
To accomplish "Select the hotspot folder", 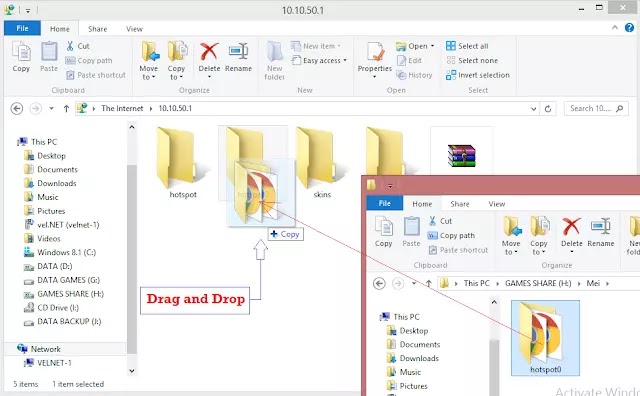I will [x=183, y=162].
